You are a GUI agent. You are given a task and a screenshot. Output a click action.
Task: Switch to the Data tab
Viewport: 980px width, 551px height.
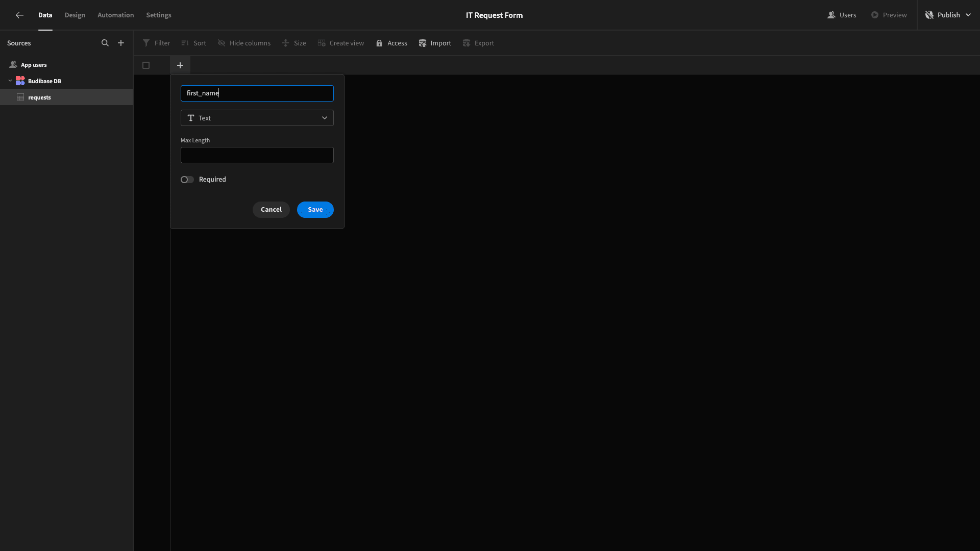[x=45, y=15]
